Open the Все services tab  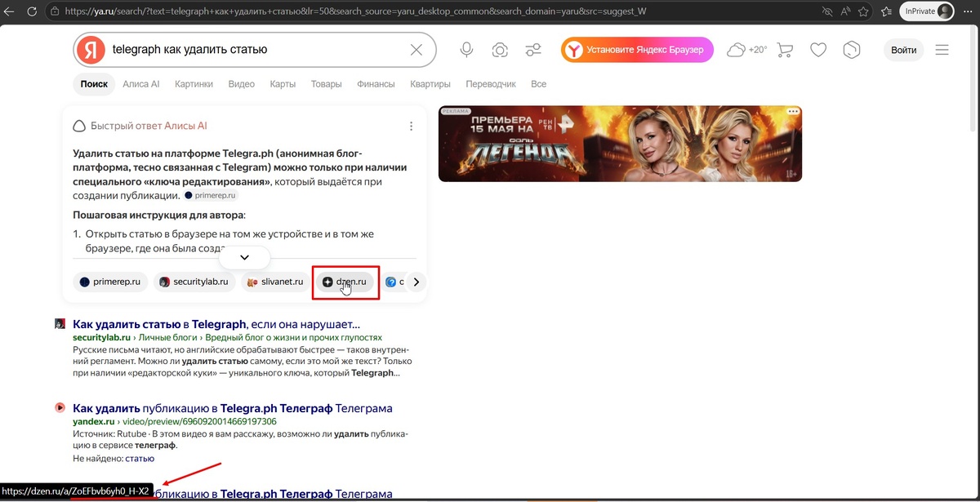point(538,84)
